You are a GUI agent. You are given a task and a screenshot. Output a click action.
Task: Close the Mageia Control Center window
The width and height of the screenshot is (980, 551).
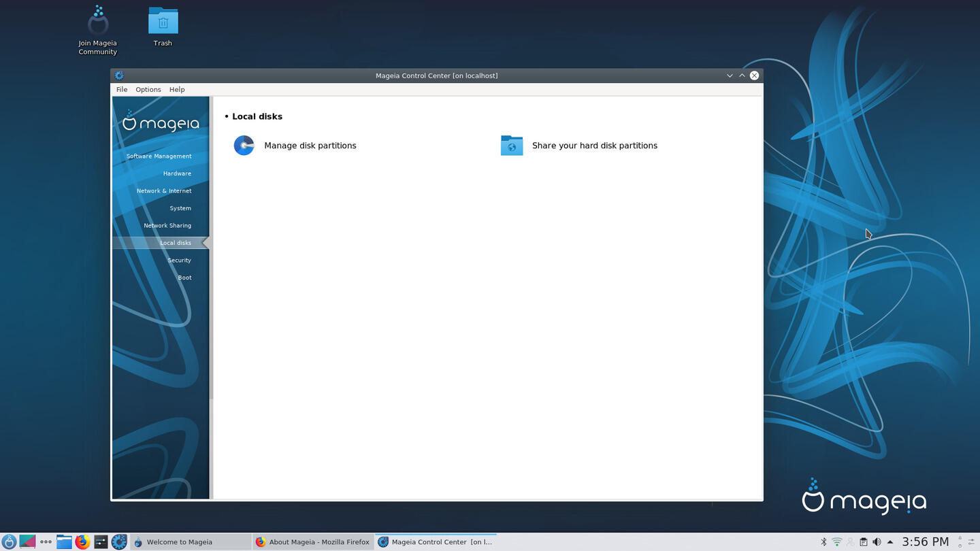pos(754,76)
